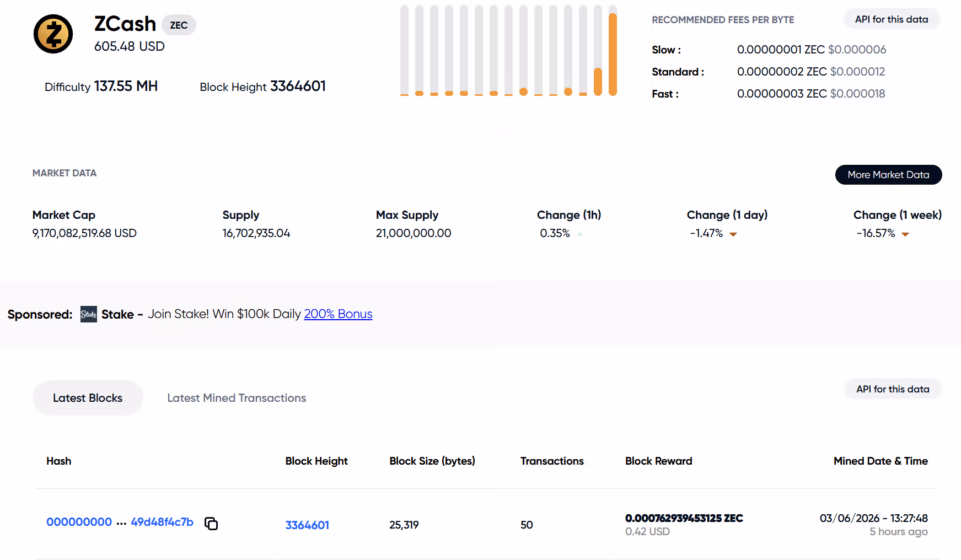Screen dimensions: 961x560
Task: Follow the 200% Bonus link
Action: tap(338, 314)
